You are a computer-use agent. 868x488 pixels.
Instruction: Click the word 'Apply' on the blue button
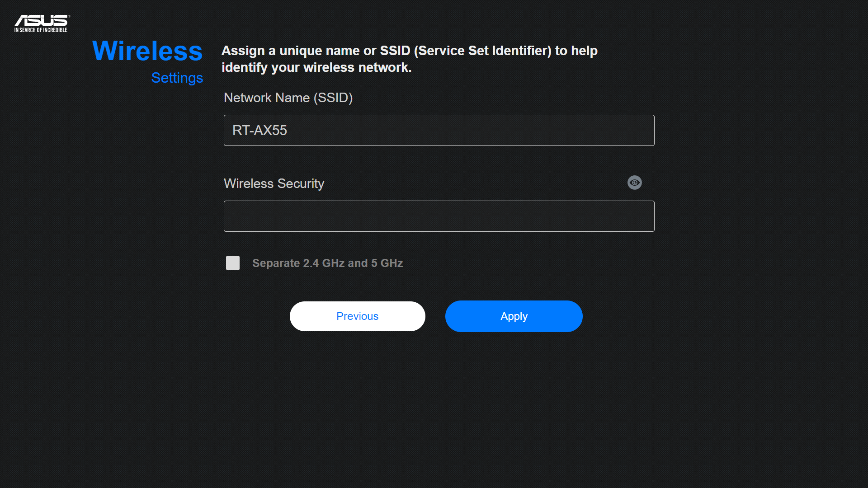pyautogui.click(x=514, y=316)
